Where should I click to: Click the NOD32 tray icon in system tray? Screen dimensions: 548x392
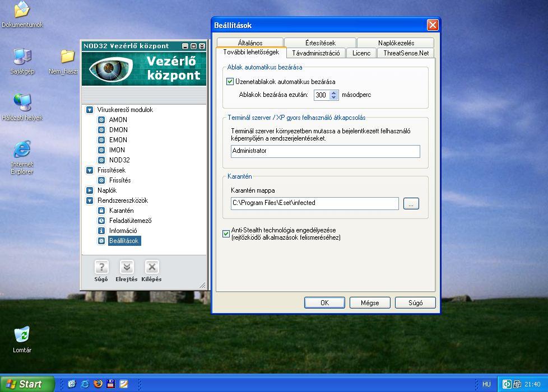pyautogui.click(x=507, y=384)
